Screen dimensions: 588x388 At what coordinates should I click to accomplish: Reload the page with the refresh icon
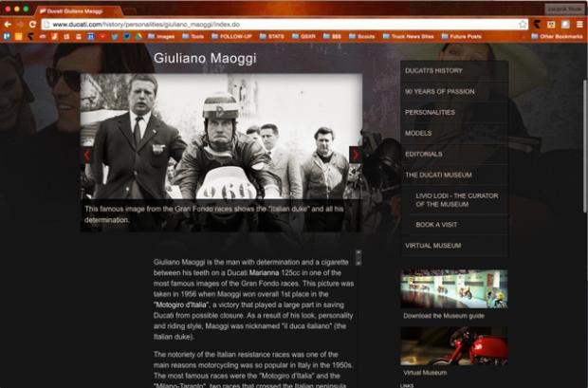[x=33, y=24]
